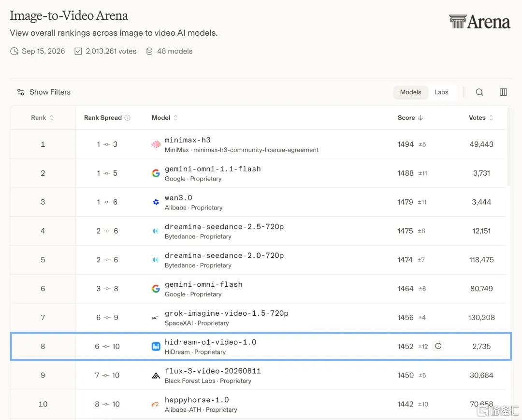Click score 1450 for flux-3-video
Screen dimensions: 522x420
pos(406,376)
